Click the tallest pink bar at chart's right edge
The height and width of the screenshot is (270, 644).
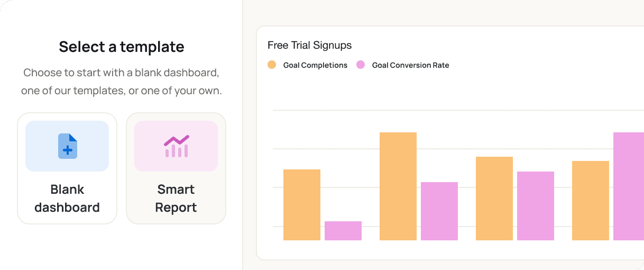(x=629, y=186)
